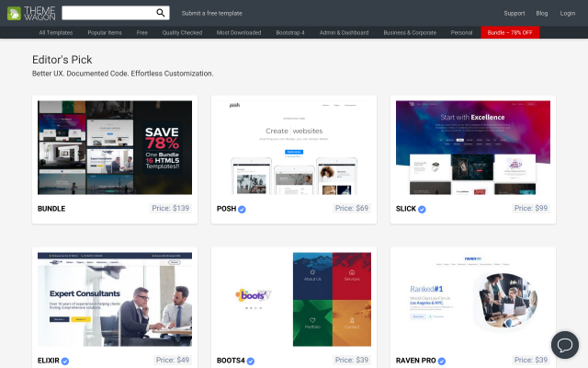
Task: Open Submit a free template link
Action: pos(212,13)
